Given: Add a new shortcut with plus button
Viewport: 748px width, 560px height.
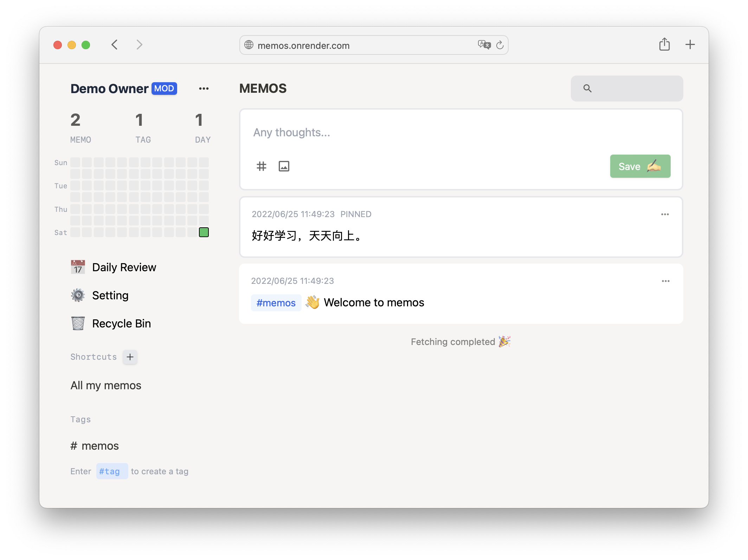Looking at the screenshot, I should (x=130, y=357).
